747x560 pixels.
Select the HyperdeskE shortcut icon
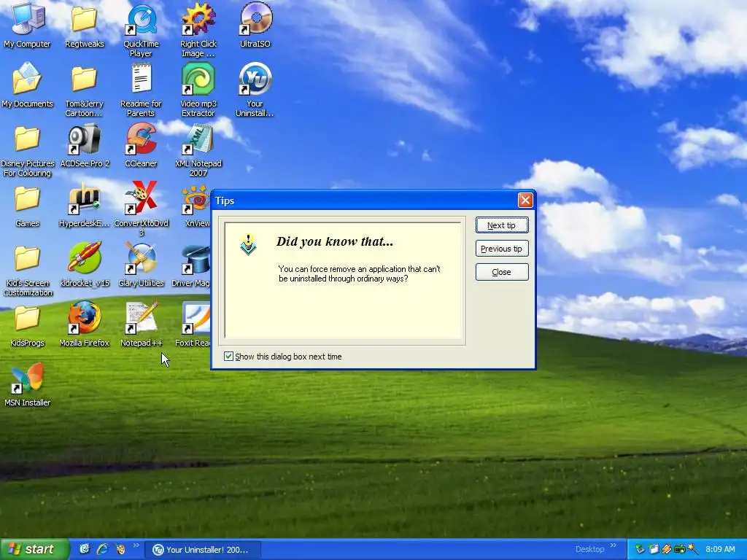coord(85,205)
